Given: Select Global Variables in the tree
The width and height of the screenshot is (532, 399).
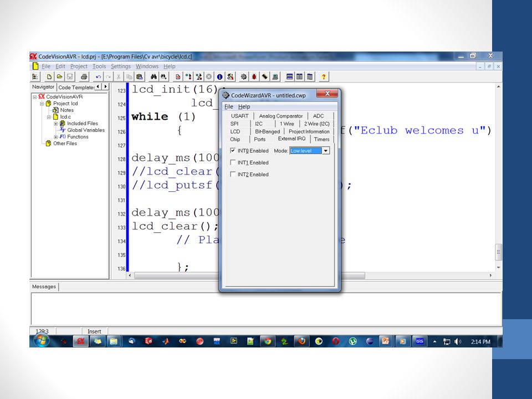Looking at the screenshot, I should pyautogui.click(x=86, y=130).
